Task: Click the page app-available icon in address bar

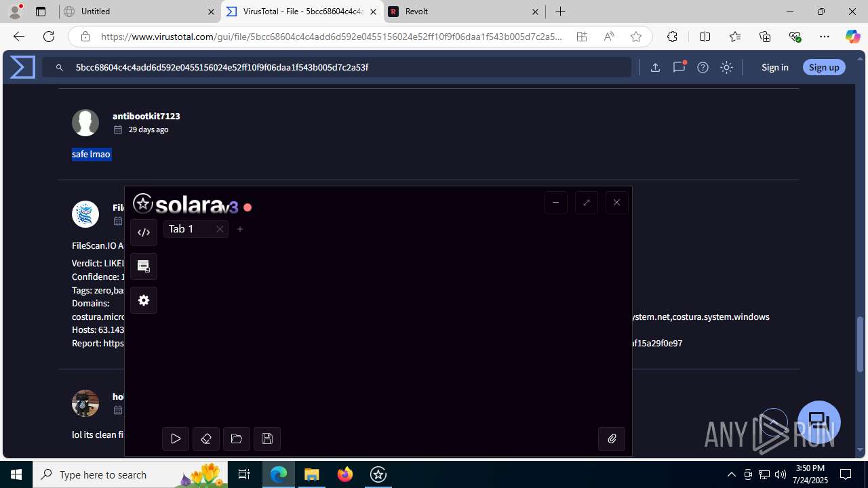Action: click(582, 37)
